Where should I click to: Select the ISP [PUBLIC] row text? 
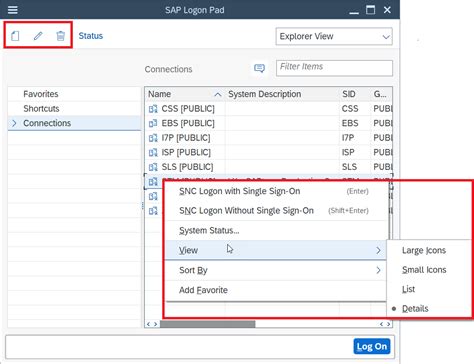point(186,152)
